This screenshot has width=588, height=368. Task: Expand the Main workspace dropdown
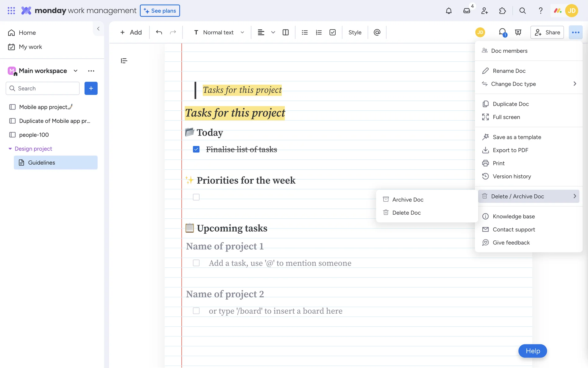pyautogui.click(x=75, y=71)
